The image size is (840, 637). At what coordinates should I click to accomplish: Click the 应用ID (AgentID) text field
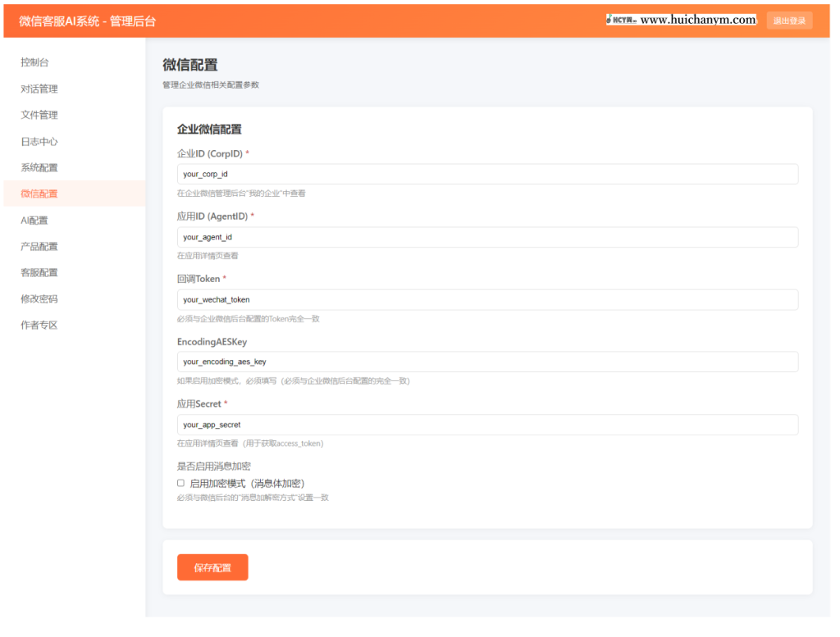coord(487,237)
